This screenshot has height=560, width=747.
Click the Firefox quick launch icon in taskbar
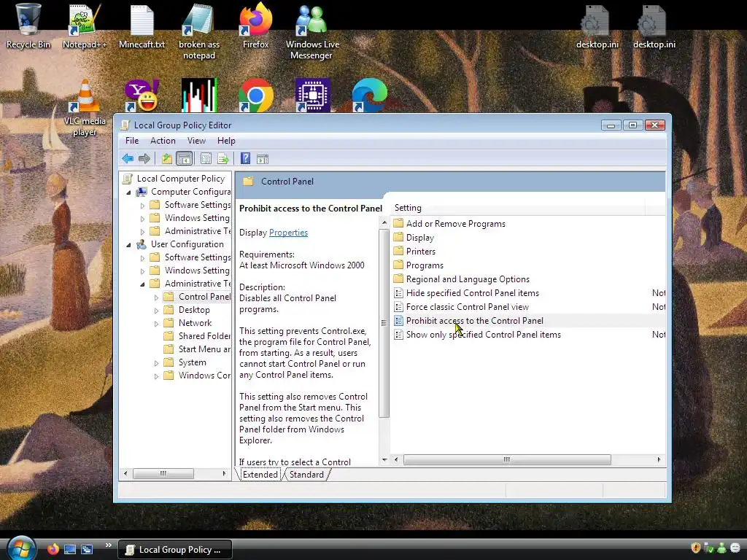pyautogui.click(x=53, y=549)
